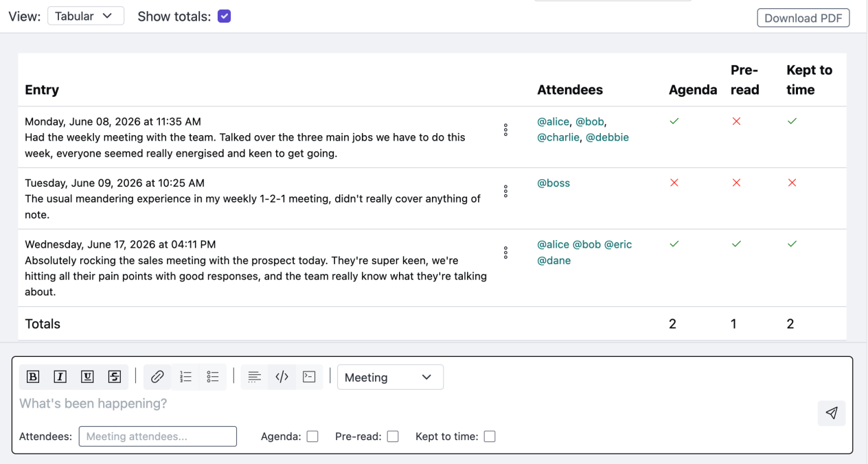Focus the Meeting attendees input field
The height and width of the screenshot is (464, 868).
[x=158, y=437]
